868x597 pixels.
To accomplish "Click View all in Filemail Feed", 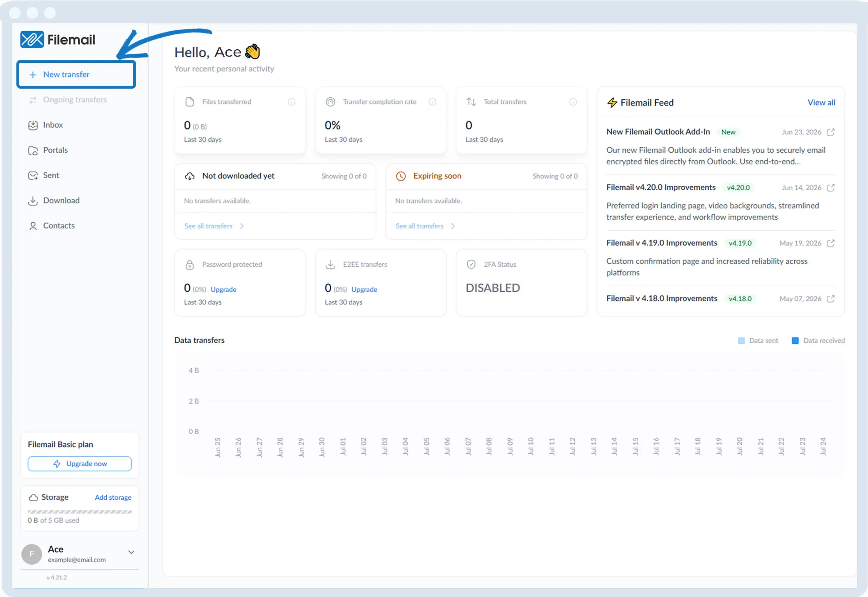I will (821, 103).
